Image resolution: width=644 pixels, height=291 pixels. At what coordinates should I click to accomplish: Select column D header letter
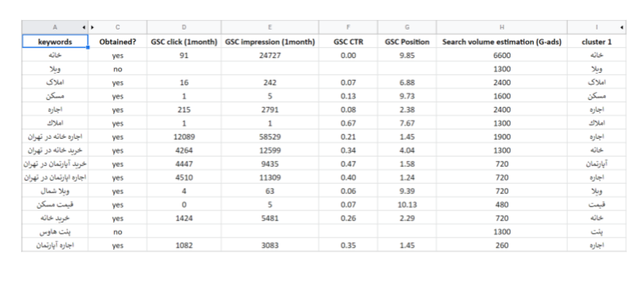(184, 27)
